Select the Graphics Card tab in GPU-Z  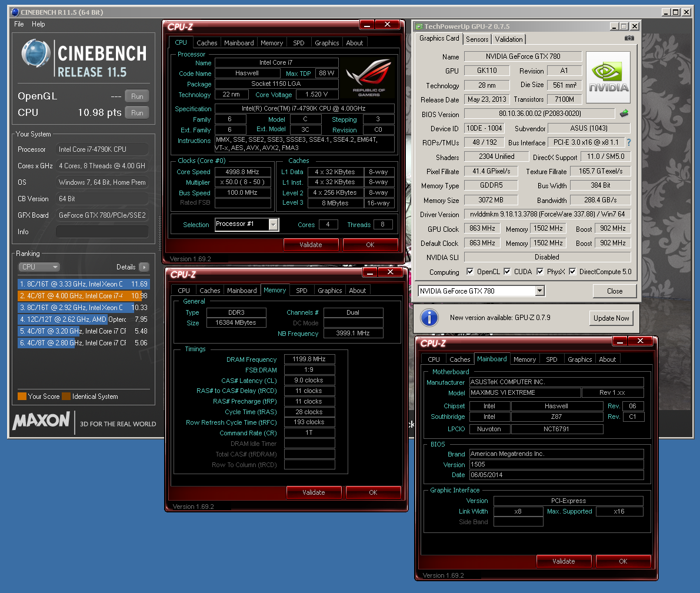pyautogui.click(x=439, y=38)
